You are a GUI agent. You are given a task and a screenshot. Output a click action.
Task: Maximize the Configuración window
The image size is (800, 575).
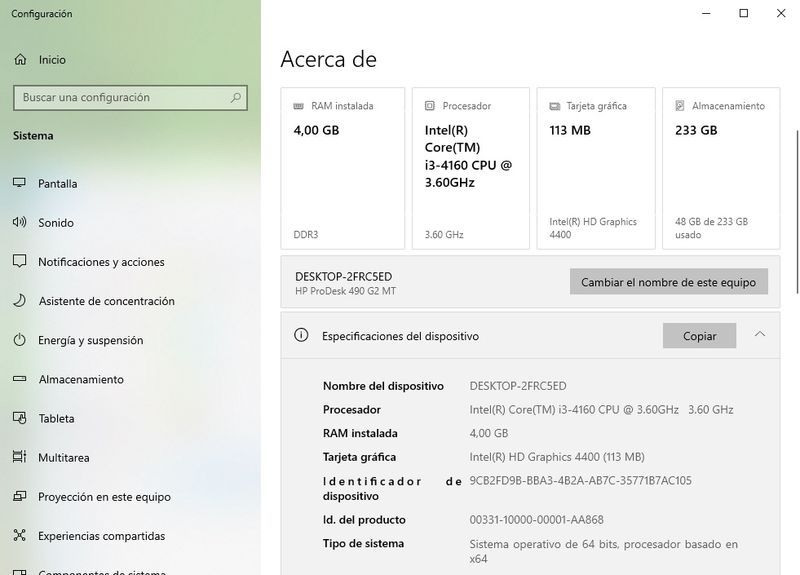click(743, 13)
